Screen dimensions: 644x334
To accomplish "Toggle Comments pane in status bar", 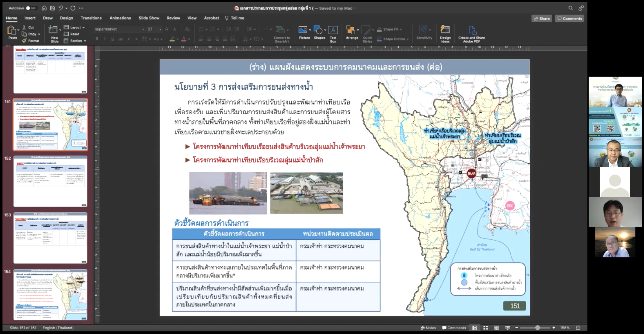I will [454, 328].
